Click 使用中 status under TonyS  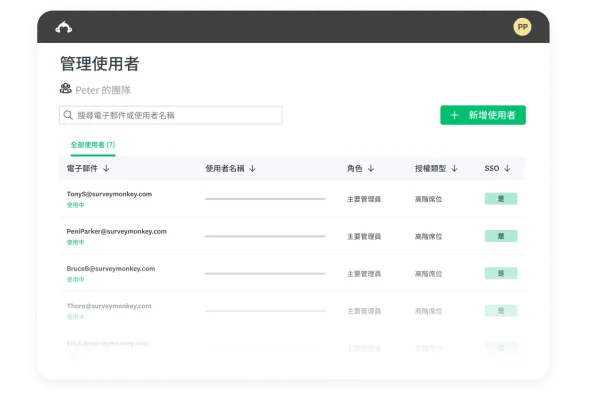tap(76, 205)
